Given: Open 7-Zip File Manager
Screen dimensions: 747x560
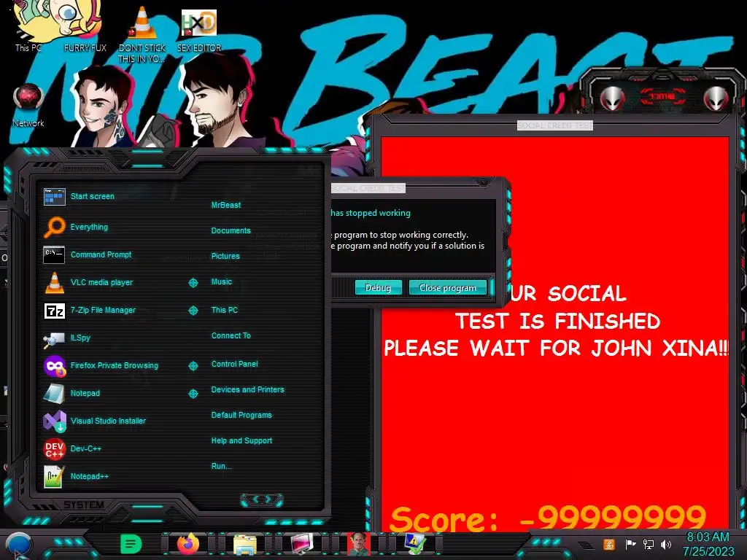Looking at the screenshot, I should 90,311.
